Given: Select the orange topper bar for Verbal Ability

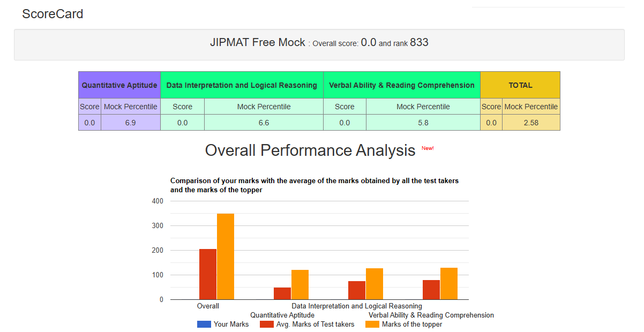Looking at the screenshot, I should pos(449,283).
